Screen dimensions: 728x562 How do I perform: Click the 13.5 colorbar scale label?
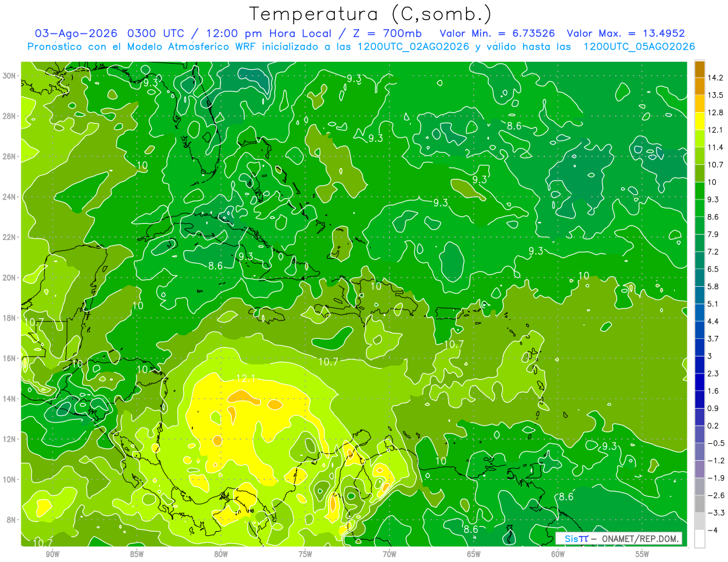[x=715, y=95]
